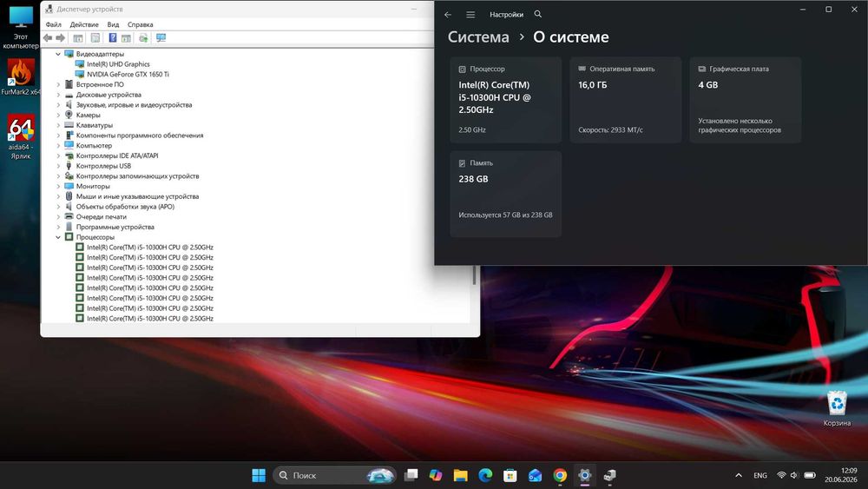Expand the Встроенное ПО node
The height and width of the screenshot is (489, 868).
pyautogui.click(x=58, y=85)
